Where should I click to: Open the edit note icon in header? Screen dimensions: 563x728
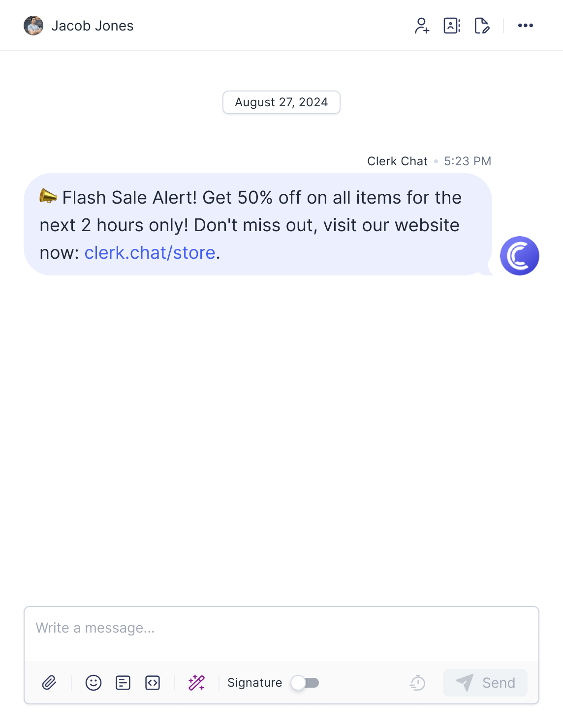482,26
